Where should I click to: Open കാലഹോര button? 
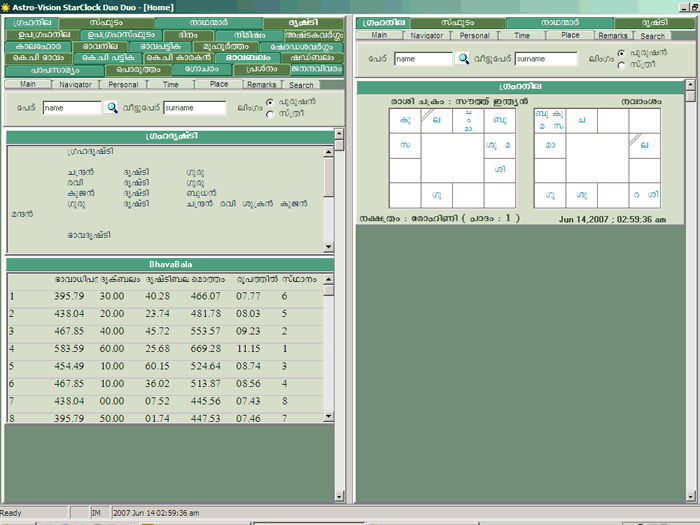coord(38,46)
